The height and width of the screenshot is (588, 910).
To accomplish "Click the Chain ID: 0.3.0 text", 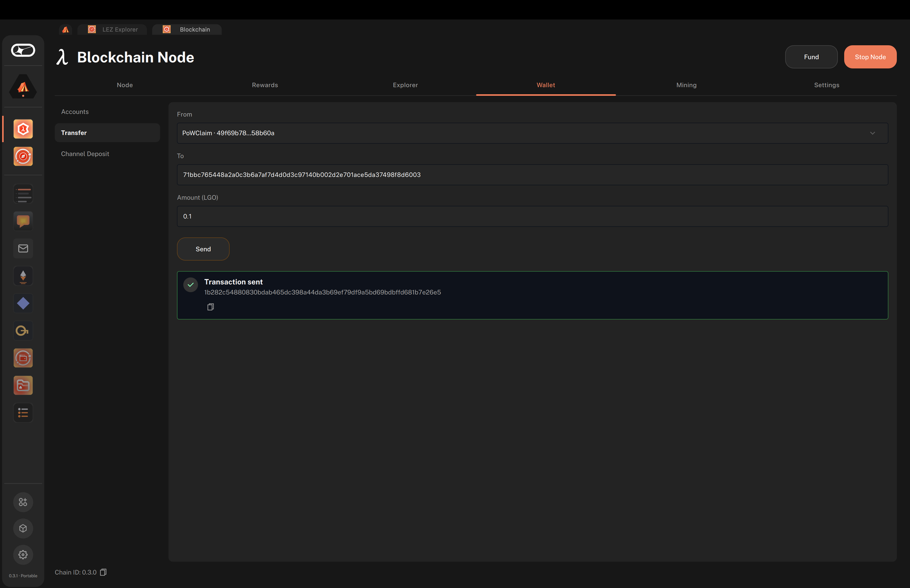I will [76, 572].
